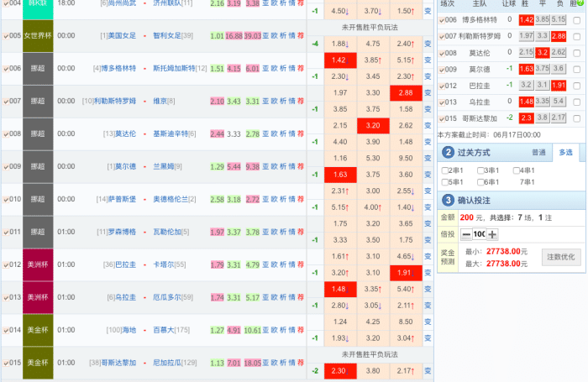588x382 pixels.
Task: Open home team 博多格林特 link
Action: [118, 68]
